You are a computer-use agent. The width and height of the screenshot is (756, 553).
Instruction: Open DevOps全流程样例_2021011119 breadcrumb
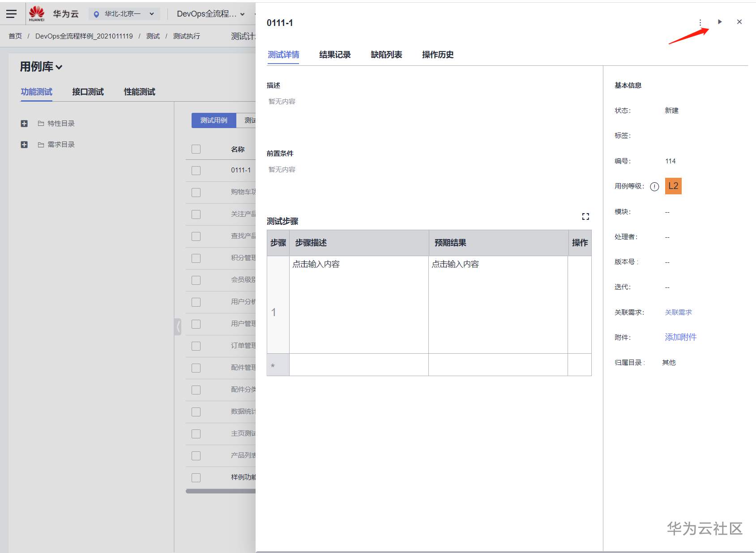[x=84, y=36]
